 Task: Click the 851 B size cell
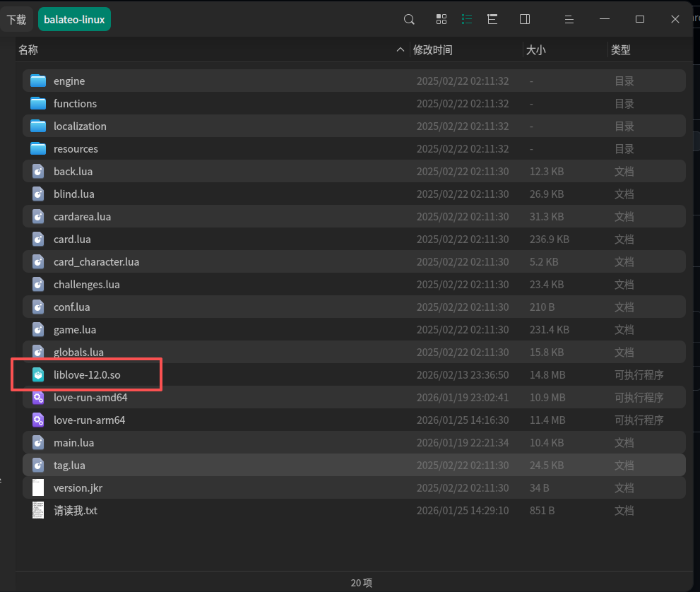point(542,510)
